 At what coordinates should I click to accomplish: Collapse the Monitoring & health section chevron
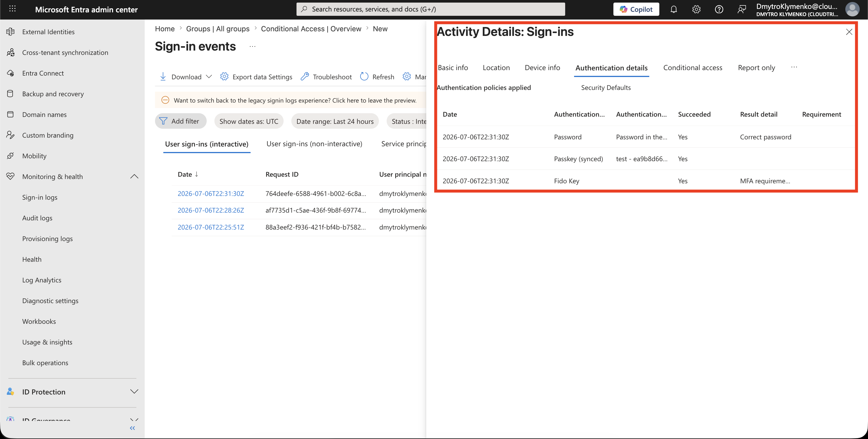(134, 176)
